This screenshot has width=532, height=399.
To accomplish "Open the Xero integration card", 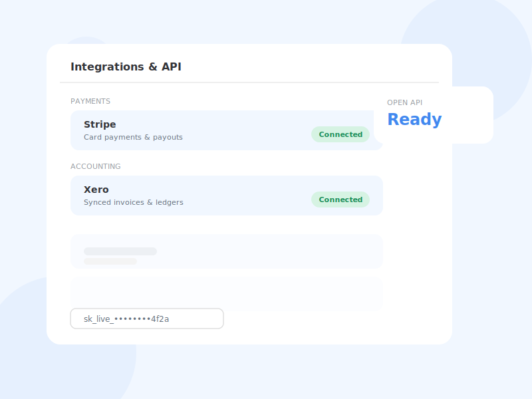I will coord(227,196).
